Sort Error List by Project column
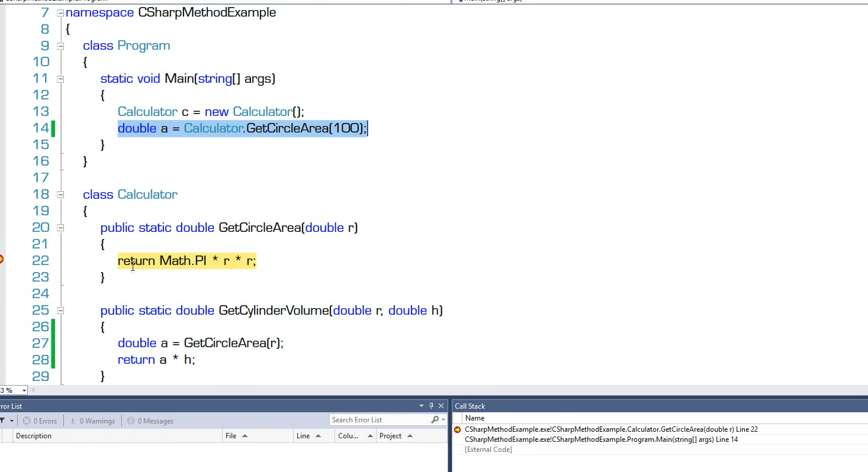 pos(412,436)
